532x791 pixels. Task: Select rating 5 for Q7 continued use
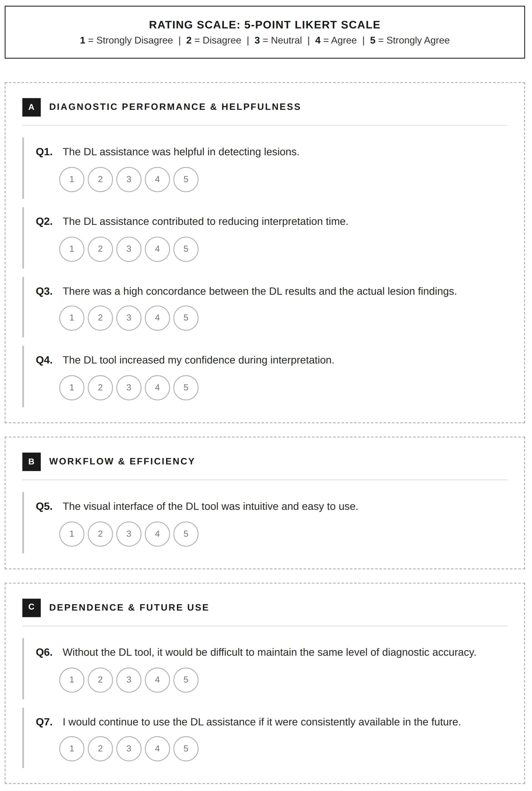[186, 749]
